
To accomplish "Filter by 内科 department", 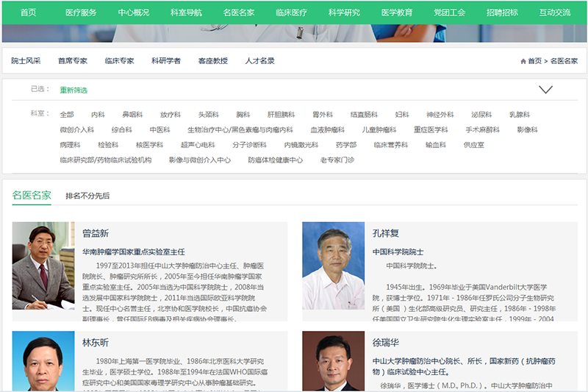I will pyautogui.click(x=98, y=115).
